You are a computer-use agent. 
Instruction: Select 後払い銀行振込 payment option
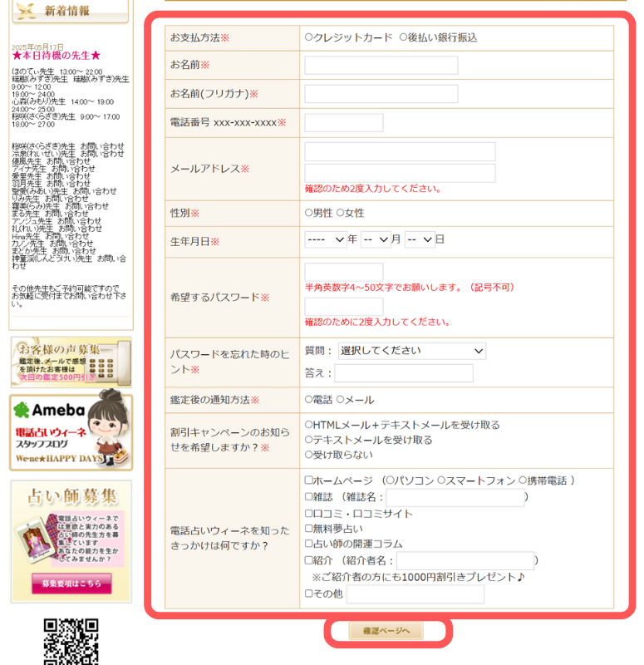pos(403,37)
